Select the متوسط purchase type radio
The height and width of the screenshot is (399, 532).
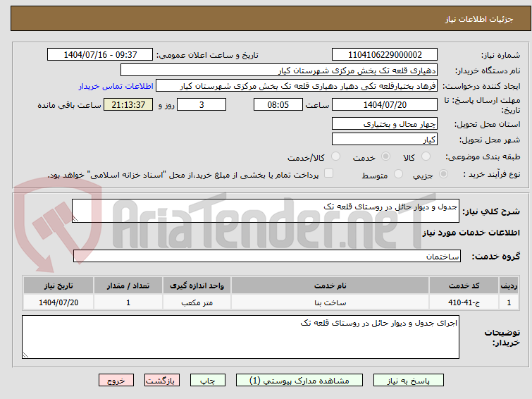pos(398,174)
